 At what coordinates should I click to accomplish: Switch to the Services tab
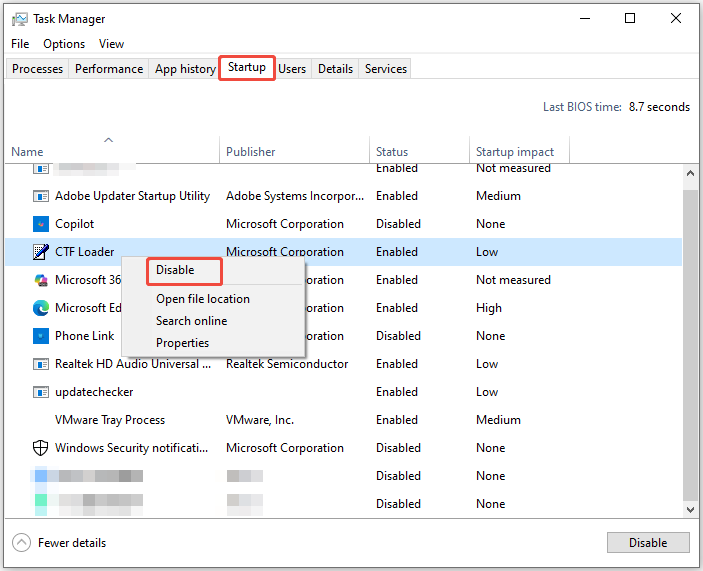(x=386, y=69)
